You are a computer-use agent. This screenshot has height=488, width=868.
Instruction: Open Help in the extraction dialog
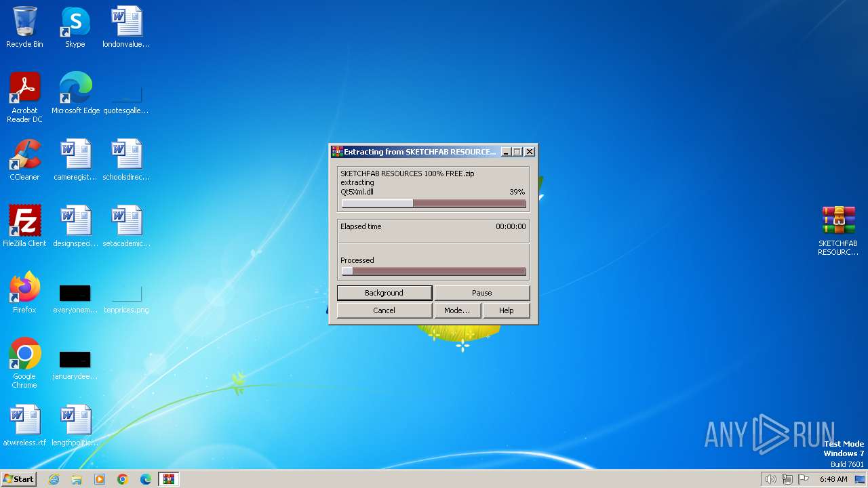click(507, 310)
